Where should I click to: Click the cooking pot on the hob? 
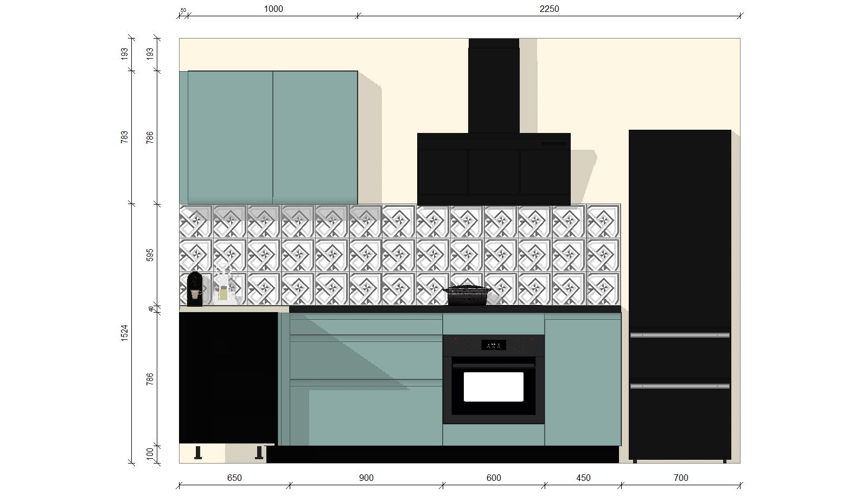[x=467, y=296]
